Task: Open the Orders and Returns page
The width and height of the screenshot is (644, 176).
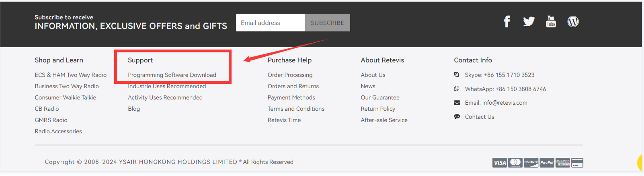Action: (293, 86)
